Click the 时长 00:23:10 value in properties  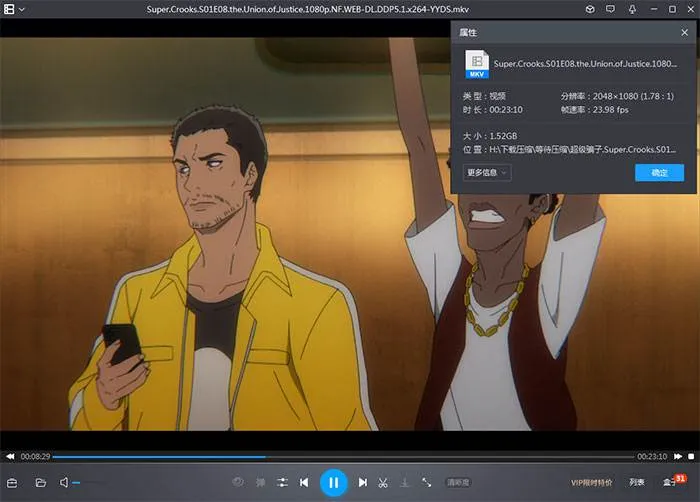coord(506,110)
